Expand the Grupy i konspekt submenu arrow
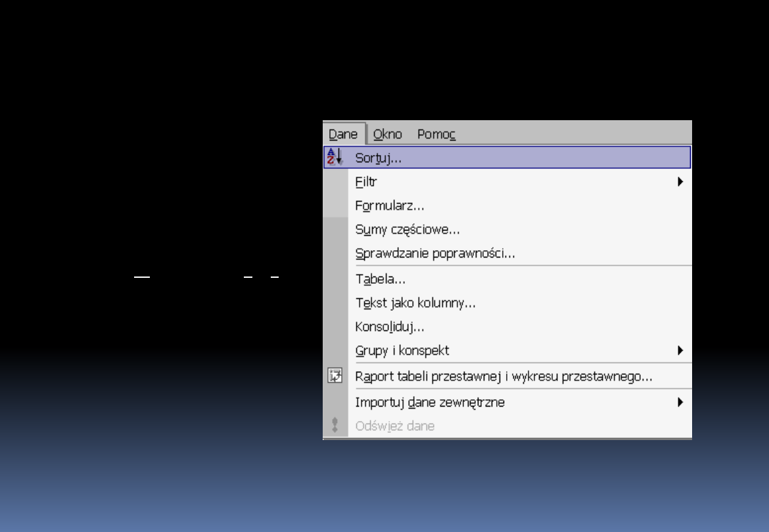 (x=680, y=351)
